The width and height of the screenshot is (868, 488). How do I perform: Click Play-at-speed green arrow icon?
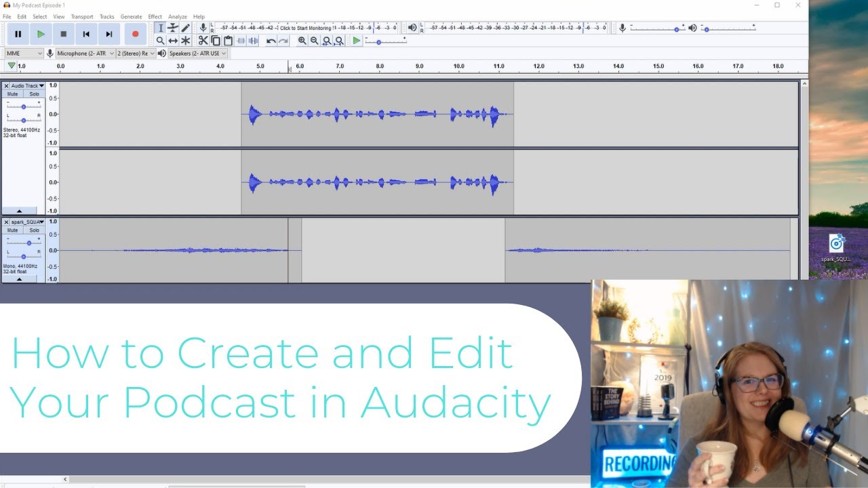pos(357,41)
